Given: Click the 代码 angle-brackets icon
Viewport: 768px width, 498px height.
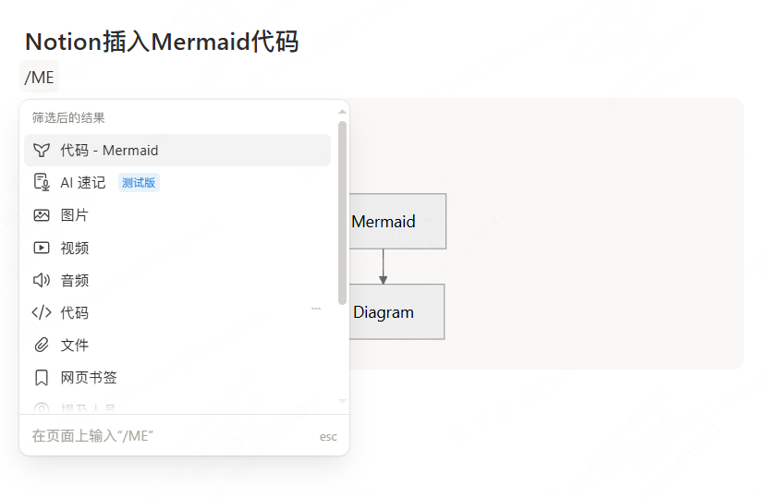Looking at the screenshot, I should click(42, 312).
